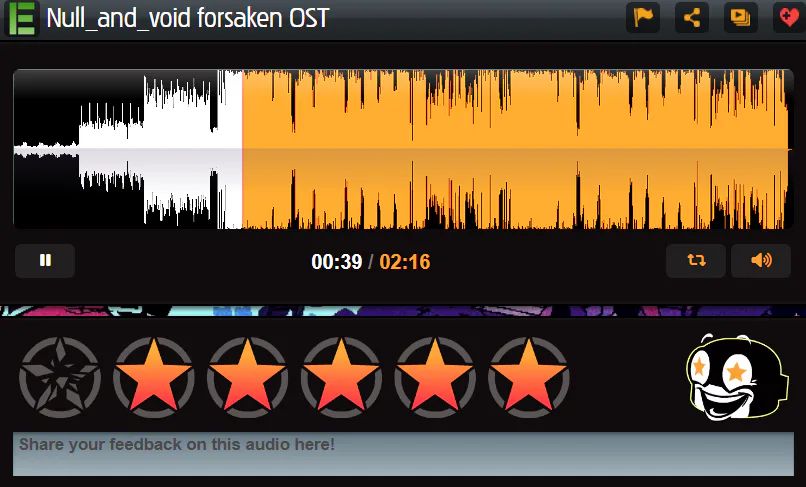
Task: Rate zero stars with broken star
Action: click(60, 377)
